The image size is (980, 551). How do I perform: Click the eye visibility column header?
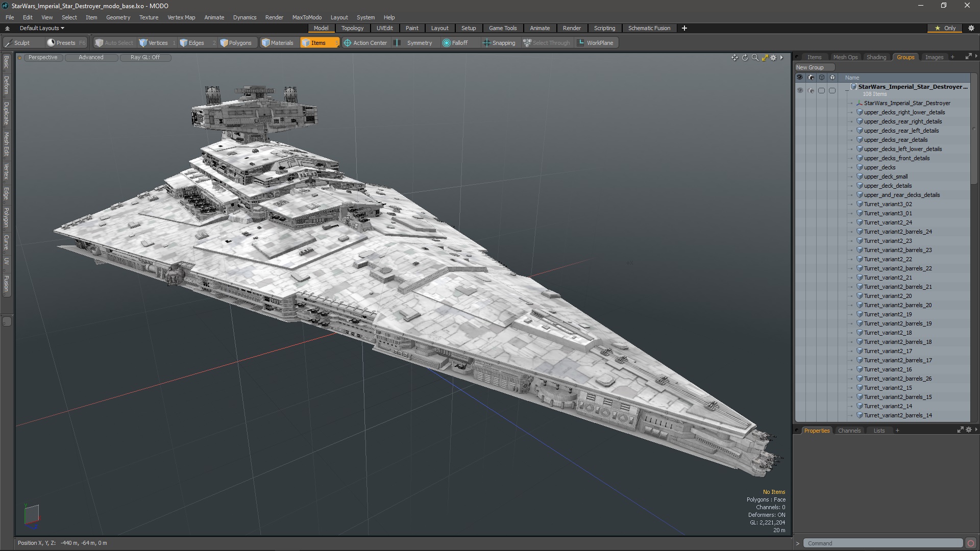point(800,78)
